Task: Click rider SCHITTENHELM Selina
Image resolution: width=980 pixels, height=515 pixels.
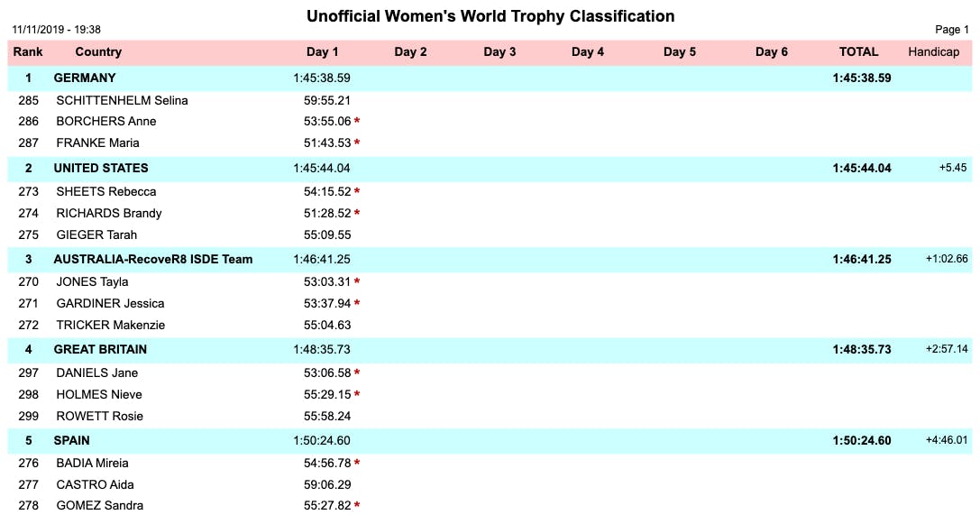Action: coord(122,100)
